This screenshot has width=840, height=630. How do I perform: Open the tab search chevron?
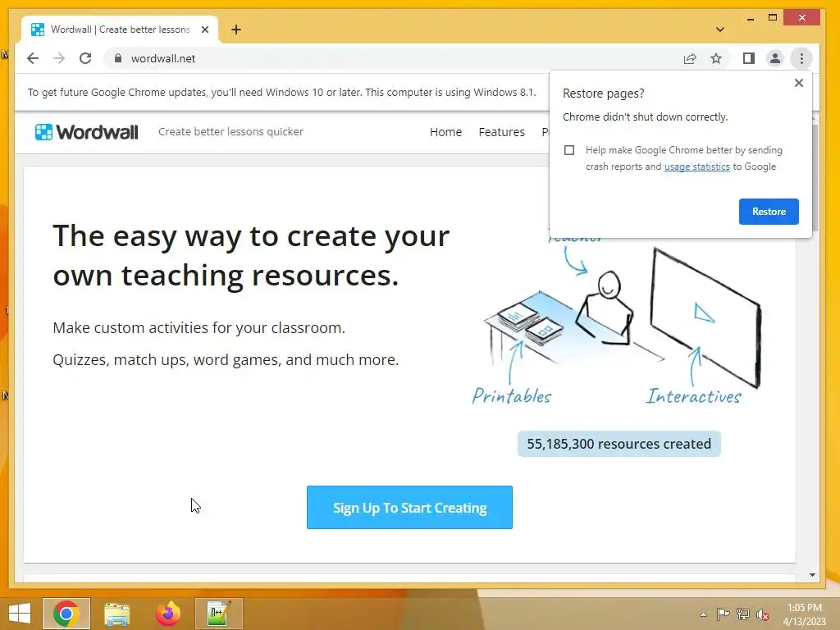click(x=720, y=30)
